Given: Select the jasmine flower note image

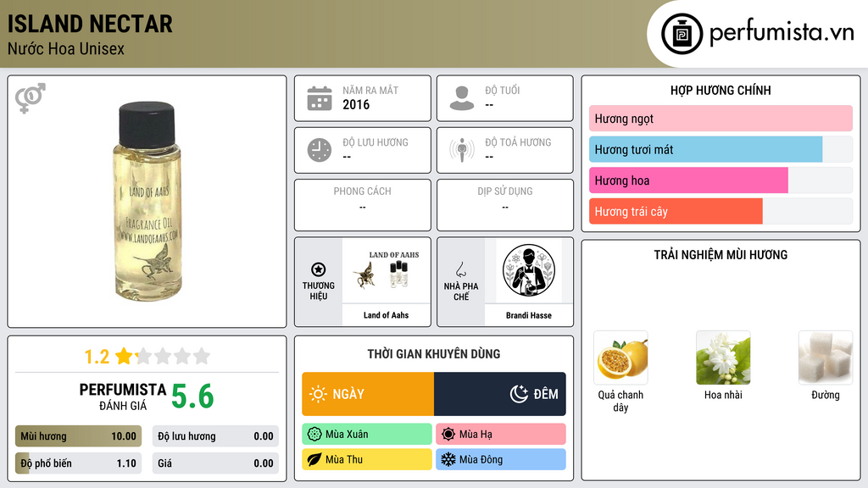Looking at the screenshot, I should (723, 358).
